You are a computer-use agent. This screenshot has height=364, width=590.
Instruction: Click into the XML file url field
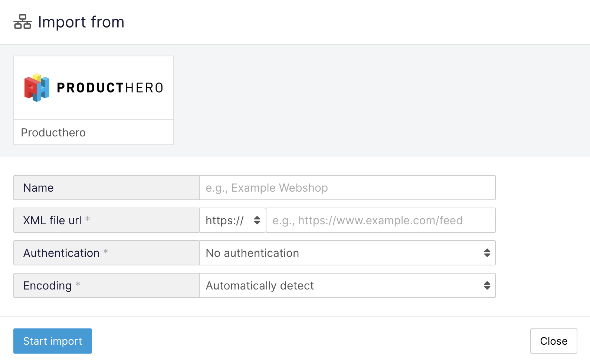point(380,220)
